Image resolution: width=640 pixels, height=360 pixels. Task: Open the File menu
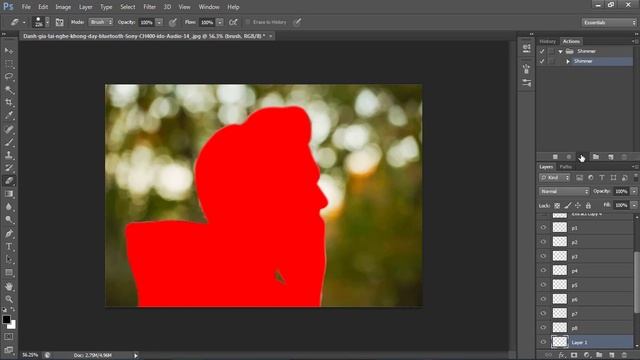click(26, 7)
